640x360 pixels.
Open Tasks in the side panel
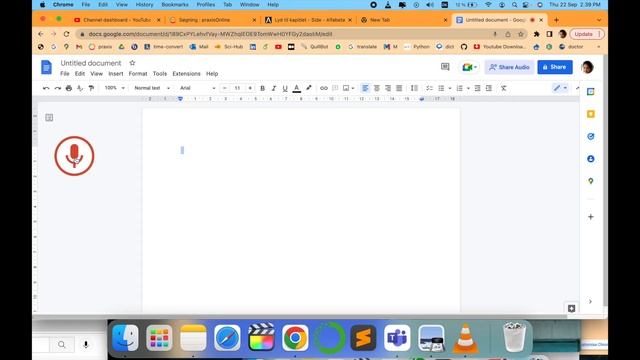pyautogui.click(x=591, y=136)
